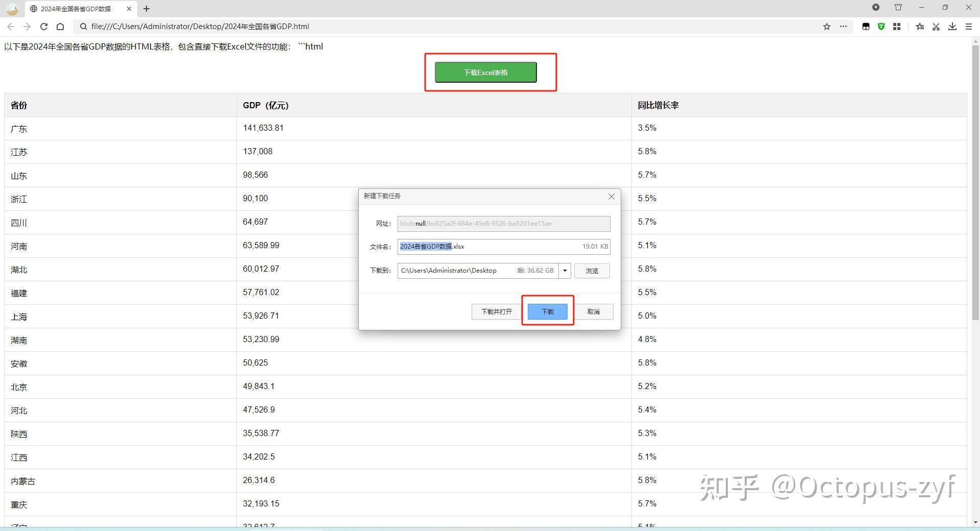Reload the current page

(44, 27)
